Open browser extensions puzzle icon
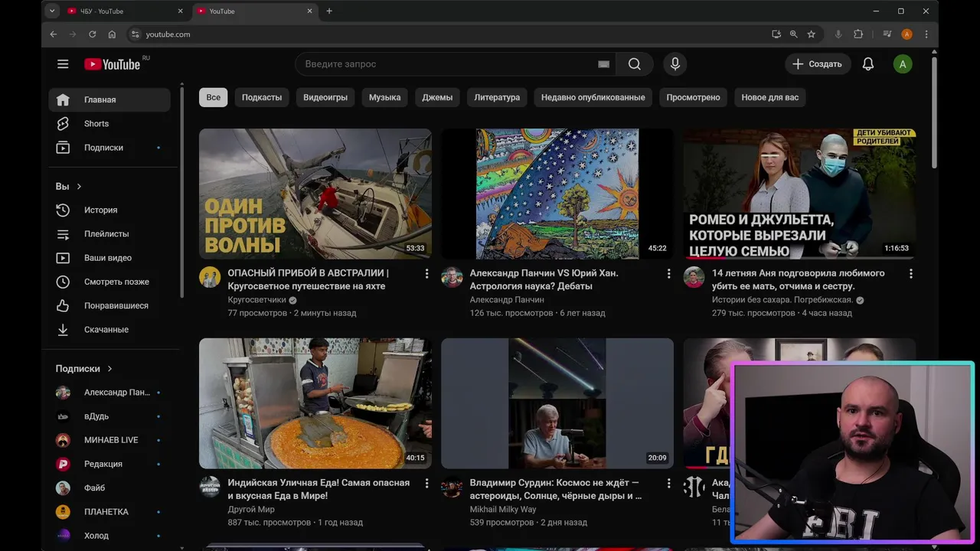This screenshot has width=980, height=551. [858, 34]
